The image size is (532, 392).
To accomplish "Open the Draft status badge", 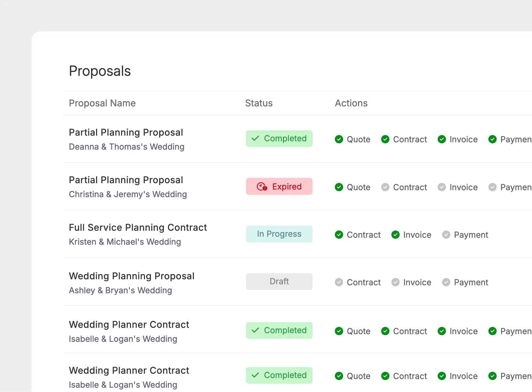I will coord(279,282).
